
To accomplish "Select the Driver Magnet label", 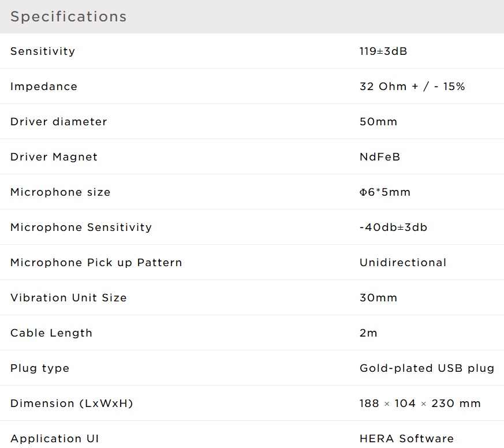I will pos(54,157).
